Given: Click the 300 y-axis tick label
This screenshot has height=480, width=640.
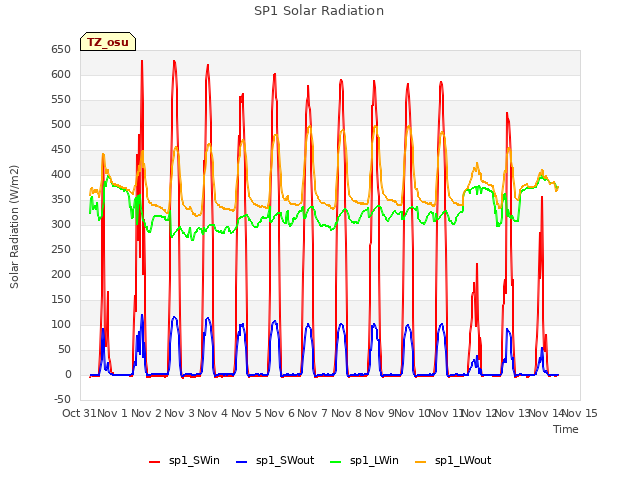Looking at the screenshot, I should [x=61, y=224].
